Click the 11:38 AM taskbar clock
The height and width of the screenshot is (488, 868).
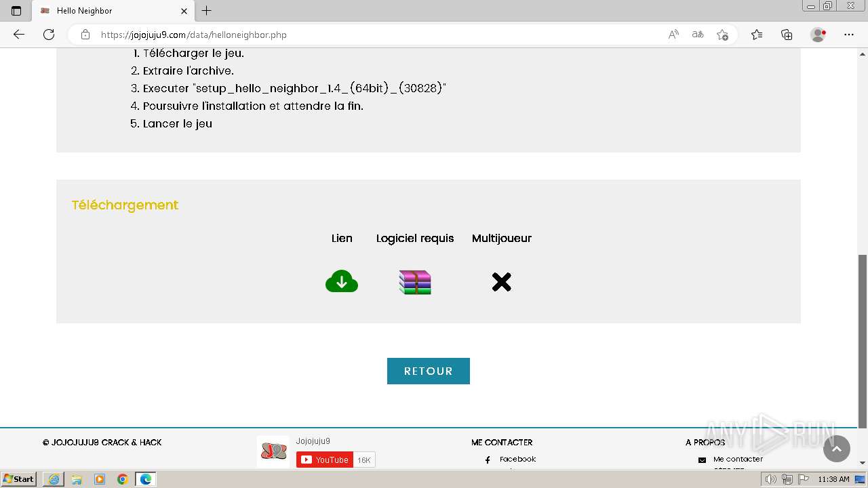(833, 479)
